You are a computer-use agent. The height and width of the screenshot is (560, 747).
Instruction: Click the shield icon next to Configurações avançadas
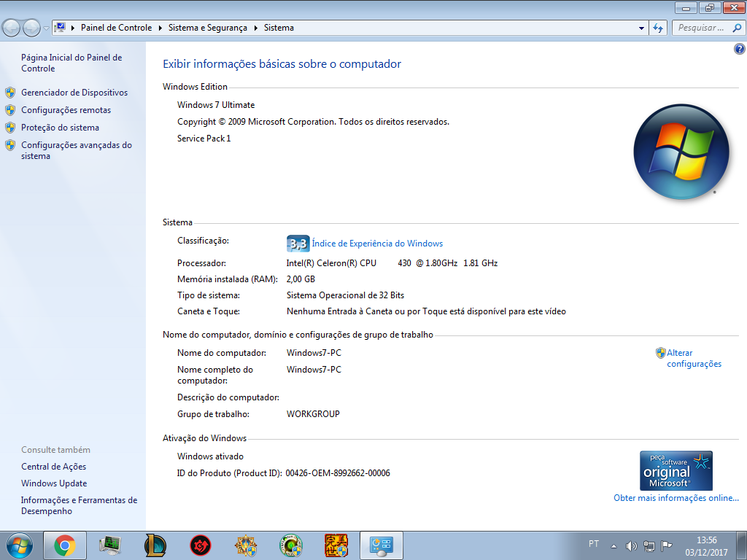[x=10, y=145]
